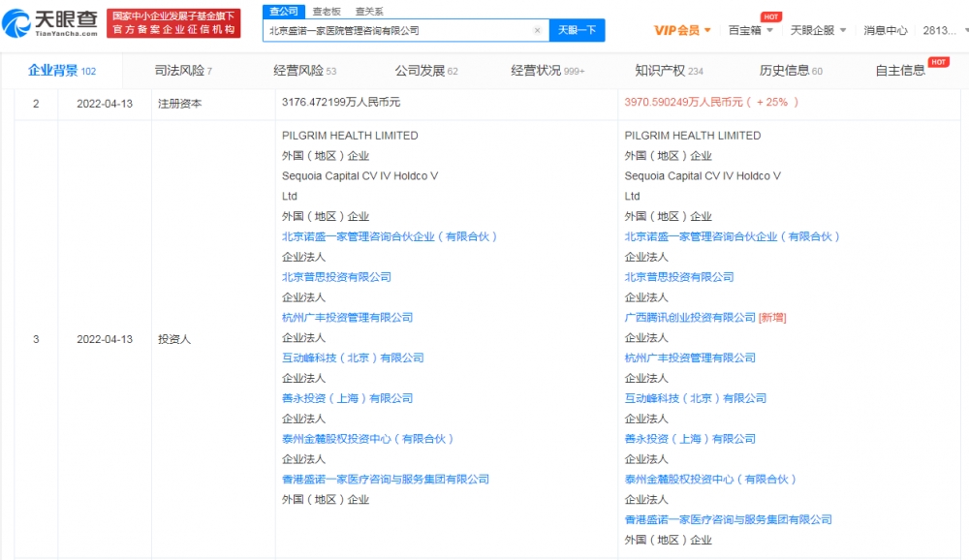This screenshot has height=560, width=969.
Task: Switch to the 公司发展 tab
Action: pyautogui.click(x=426, y=71)
